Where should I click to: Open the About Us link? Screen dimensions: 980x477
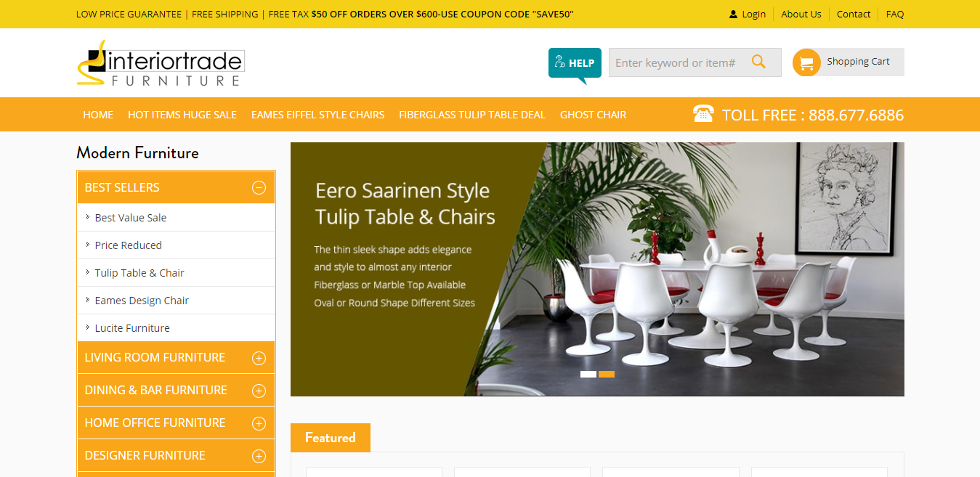[801, 14]
